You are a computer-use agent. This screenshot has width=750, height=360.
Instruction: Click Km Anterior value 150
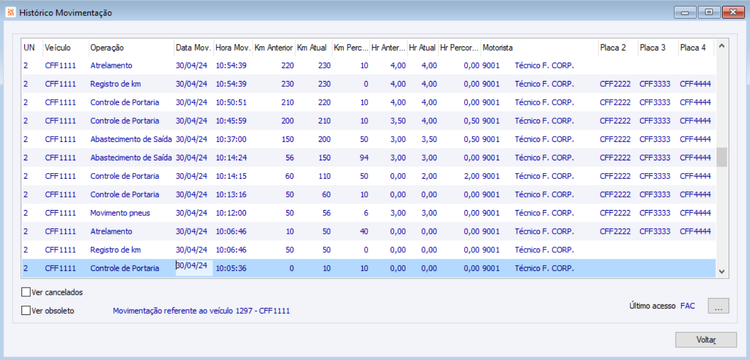pos(288,139)
